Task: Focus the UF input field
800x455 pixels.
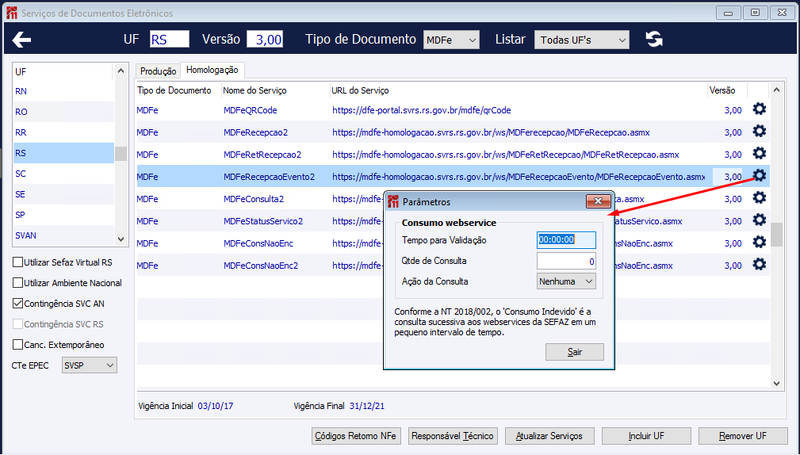Action: (169, 39)
